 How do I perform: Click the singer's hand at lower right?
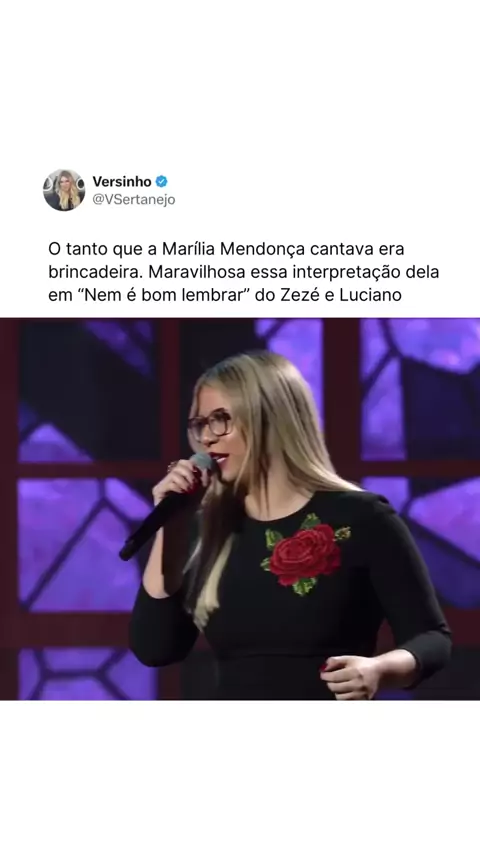tap(351, 677)
